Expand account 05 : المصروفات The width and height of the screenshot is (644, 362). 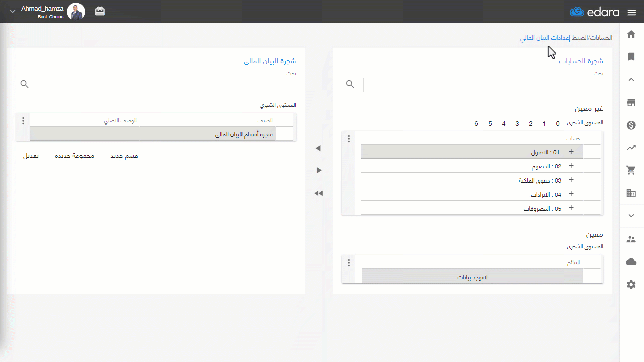pyautogui.click(x=571, y=208)
